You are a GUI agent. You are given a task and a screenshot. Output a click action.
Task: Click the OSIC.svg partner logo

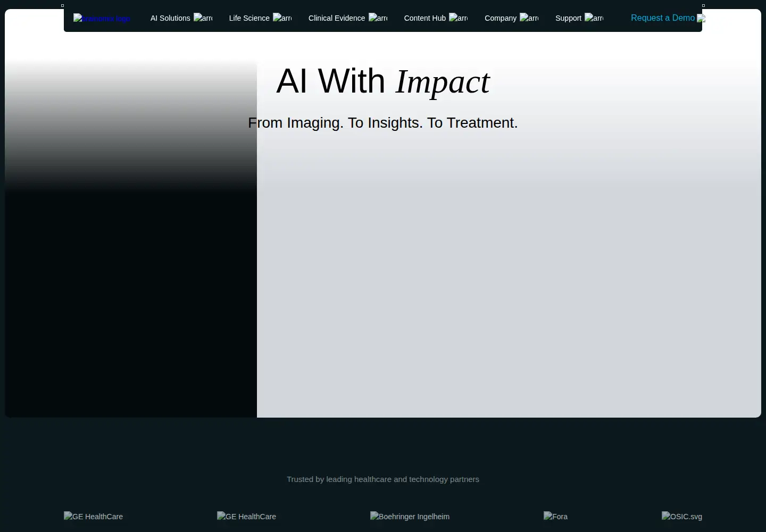click(x=682, y=517)
